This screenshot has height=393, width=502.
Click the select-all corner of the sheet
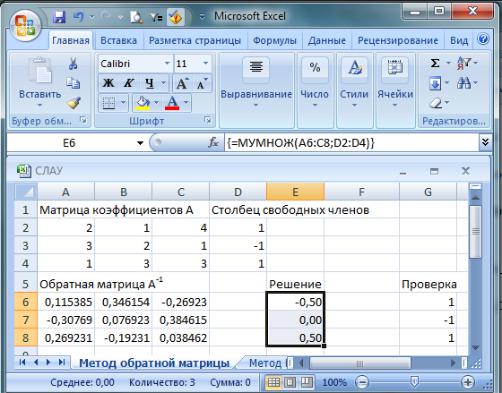click(x=26, y=192)
